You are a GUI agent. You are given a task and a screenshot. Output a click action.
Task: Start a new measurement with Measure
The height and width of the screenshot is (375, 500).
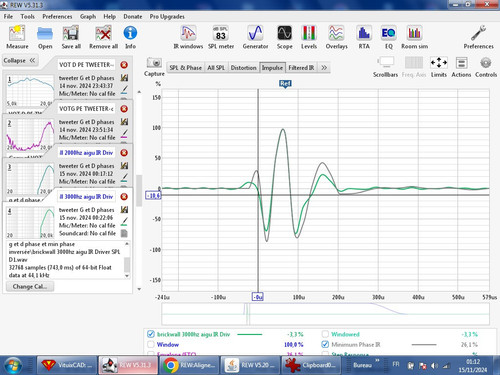[17, 37]
